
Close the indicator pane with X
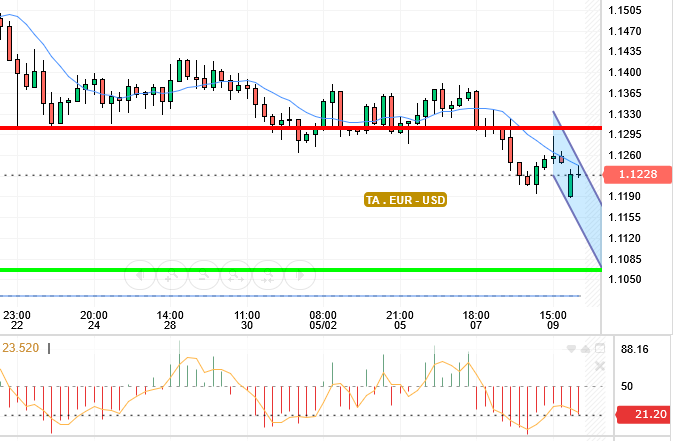tap(600, 366)
